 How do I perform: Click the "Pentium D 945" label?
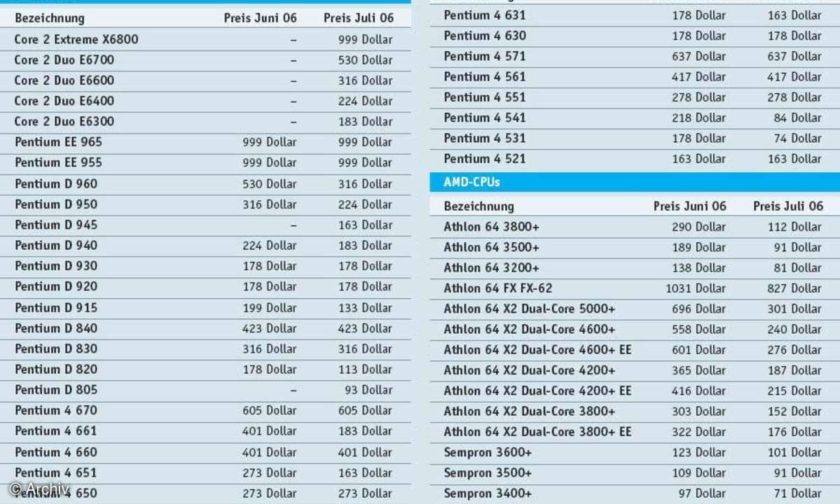56,225
